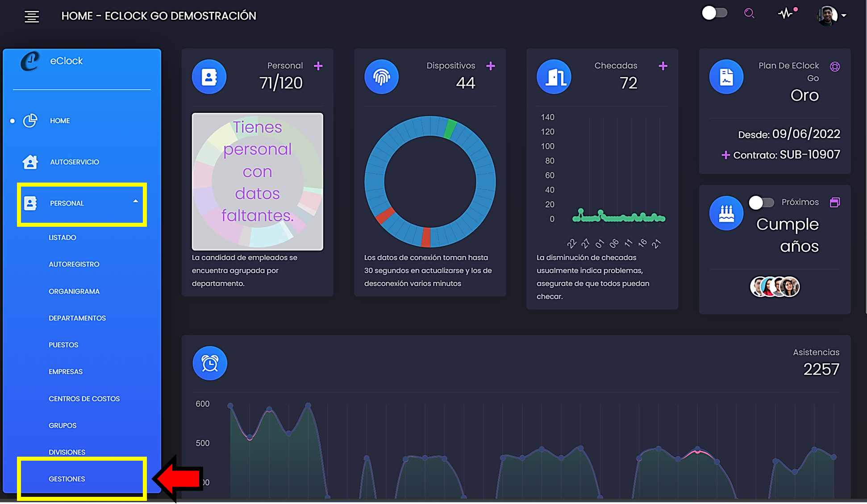The width and height of the screenshot is (867, 504).
Task: Click the personal datos faltantes chart
Action: click(x=258, y=182)
